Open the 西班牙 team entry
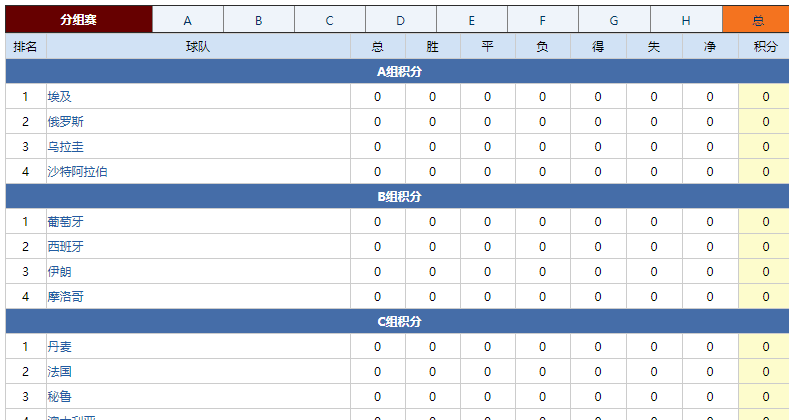Image resolution: width=789 pixels, height=420 pixels. pyautogui.click(x=66, y=247)
